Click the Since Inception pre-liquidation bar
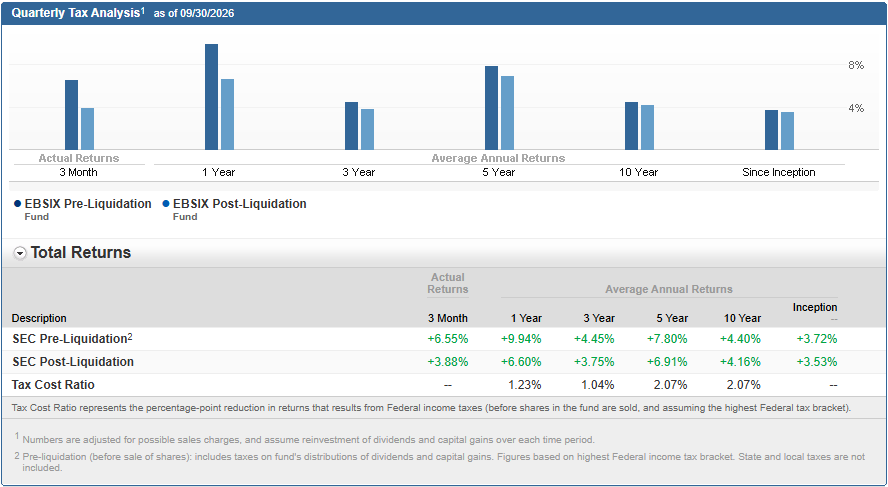 pos(771,130)
